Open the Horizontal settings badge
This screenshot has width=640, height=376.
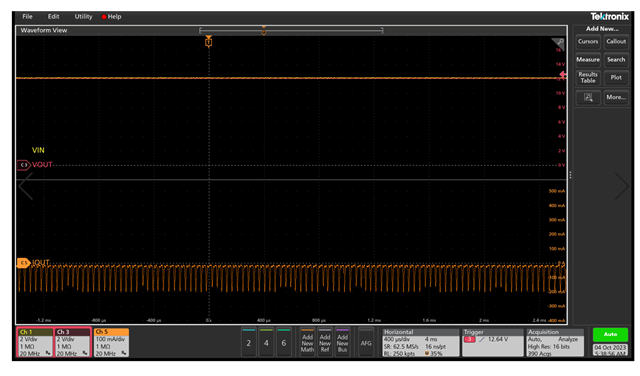tap(420, 343)
